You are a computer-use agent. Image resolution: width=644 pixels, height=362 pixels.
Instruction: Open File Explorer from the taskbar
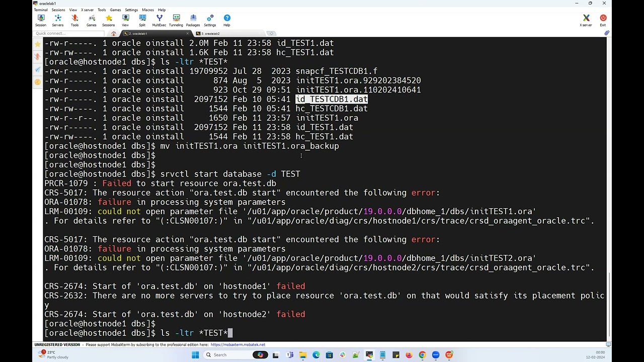pyautogui.click(x=303, y=355)
